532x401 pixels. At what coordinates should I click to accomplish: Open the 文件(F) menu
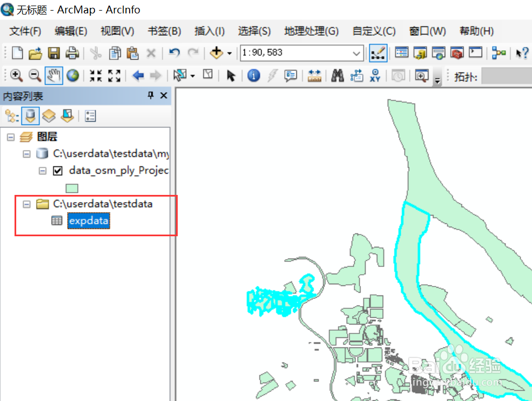click(25, 31)
